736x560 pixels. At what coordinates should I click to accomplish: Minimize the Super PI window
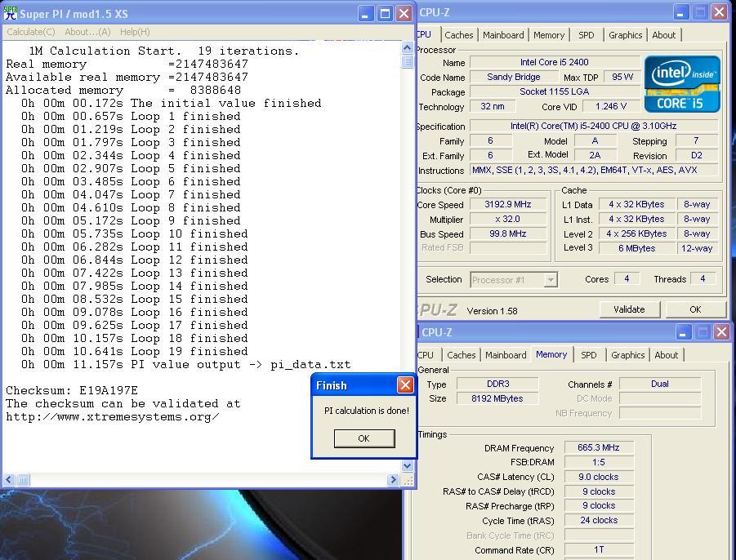pyautogui.click(x=366, y=14)
